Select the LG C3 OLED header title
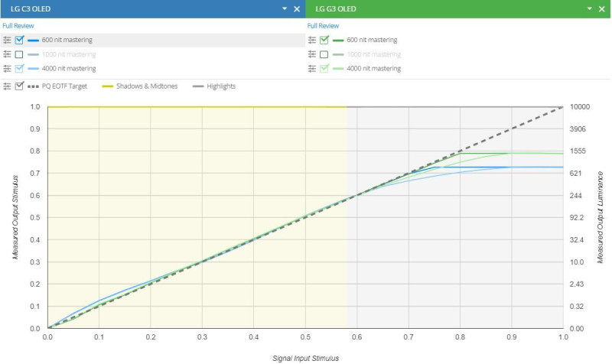Image resolution: width=612 pixels, height=364 pixels. point(31,8)
